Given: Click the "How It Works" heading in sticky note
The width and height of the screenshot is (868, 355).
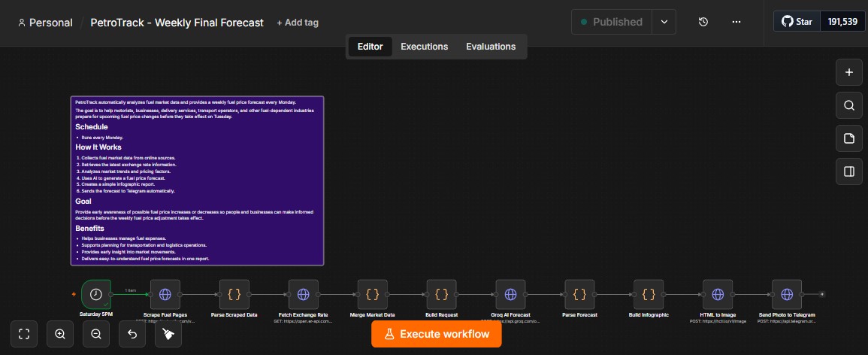Looking at the screenshot, I should 98,147.
